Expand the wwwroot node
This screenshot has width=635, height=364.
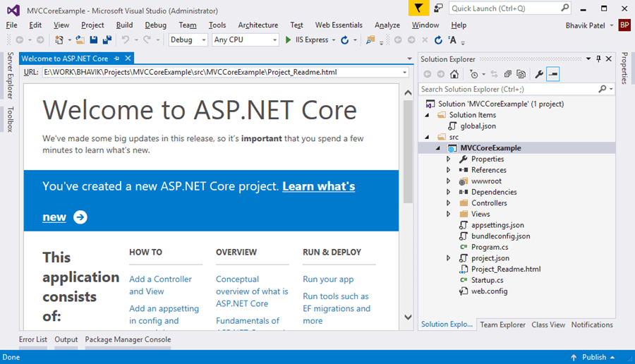click(448, 181)
